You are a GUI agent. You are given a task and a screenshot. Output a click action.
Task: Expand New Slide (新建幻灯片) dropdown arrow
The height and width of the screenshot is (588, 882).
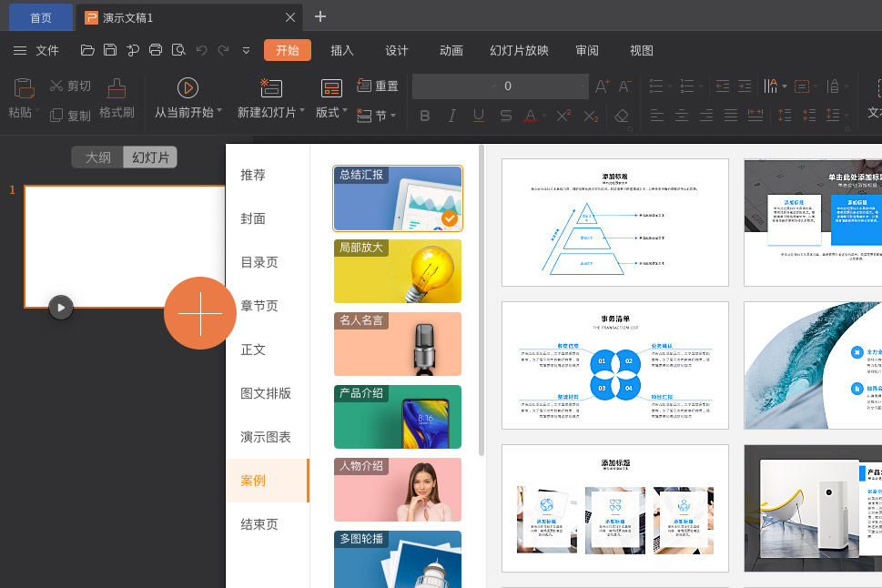tap(302, 111)
